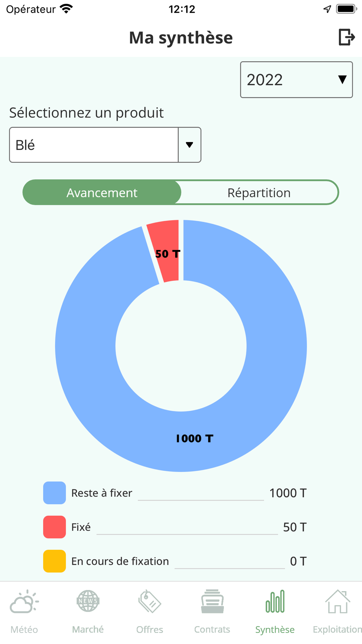The height and width of the screenshot is (644, 362).
Task: Open the Offres price tag icon
Action: point(150,601)
